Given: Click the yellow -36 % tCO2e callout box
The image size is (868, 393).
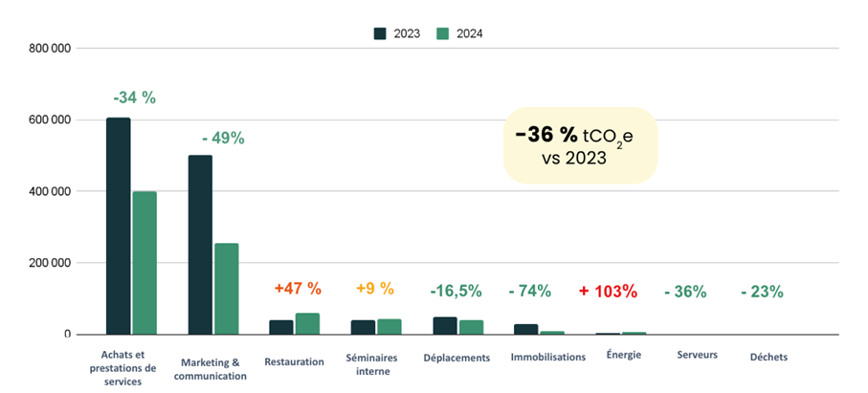Looking at the screenshot, I should 580,146.
